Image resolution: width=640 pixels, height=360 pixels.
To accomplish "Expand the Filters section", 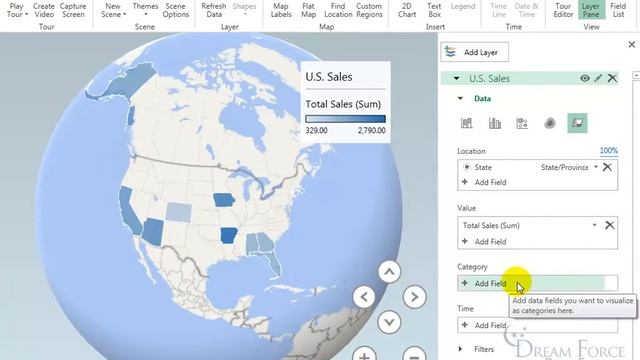I will point(460,349).
